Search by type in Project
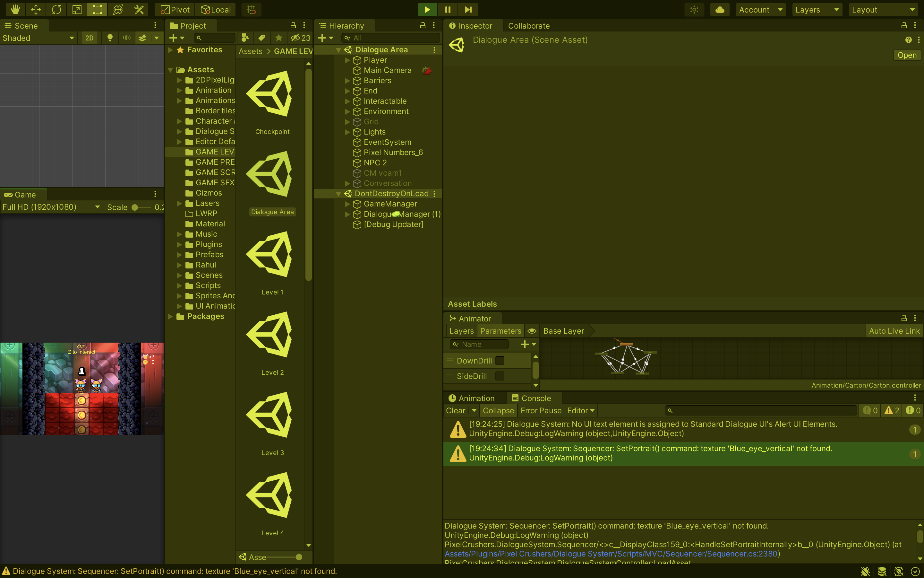924x578 pixels. coord(245,38)
